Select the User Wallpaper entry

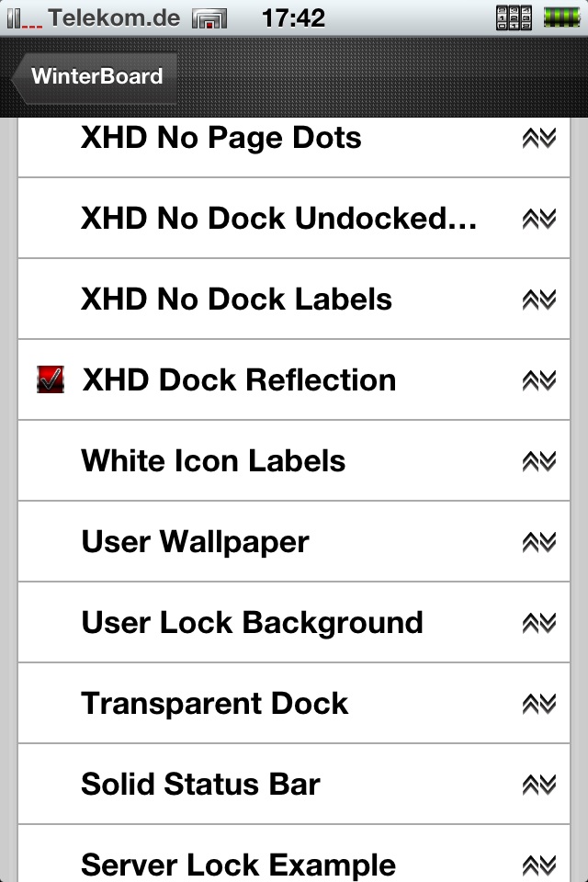pyautogui.click(x=195, y=542)
